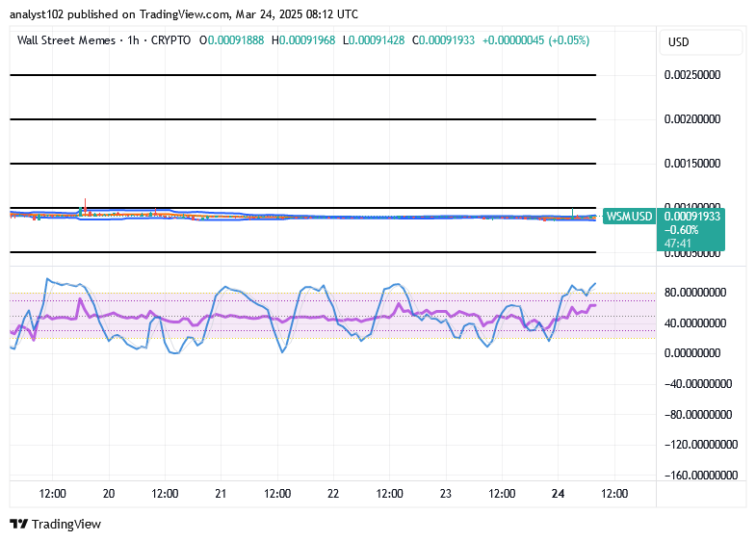Viewport: 756px width, 541px height.
Task: Click the 0.00200000 horizontal resistance line
Action: 302,119
